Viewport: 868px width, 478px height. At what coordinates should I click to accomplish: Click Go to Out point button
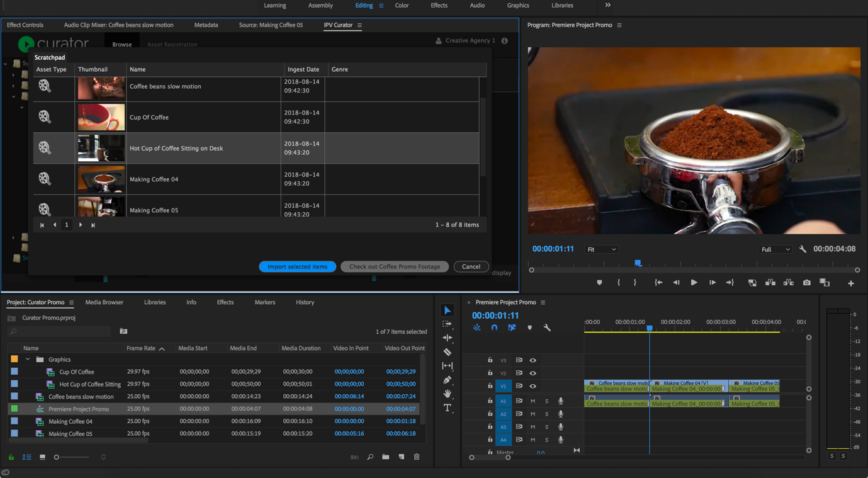730,283
